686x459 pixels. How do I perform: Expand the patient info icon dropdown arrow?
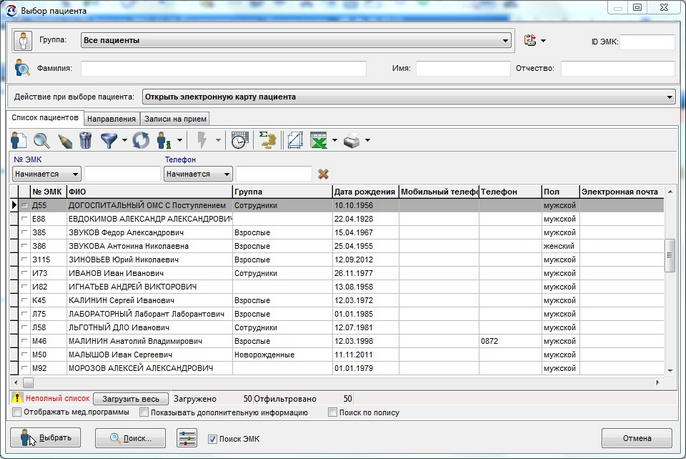click(179, 140)
